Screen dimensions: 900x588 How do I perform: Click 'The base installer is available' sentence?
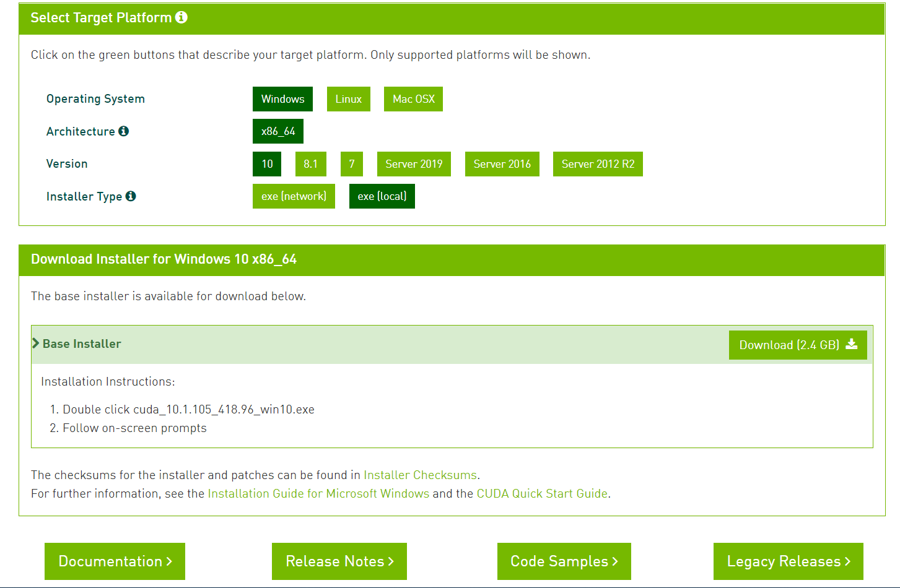(168, 296)
